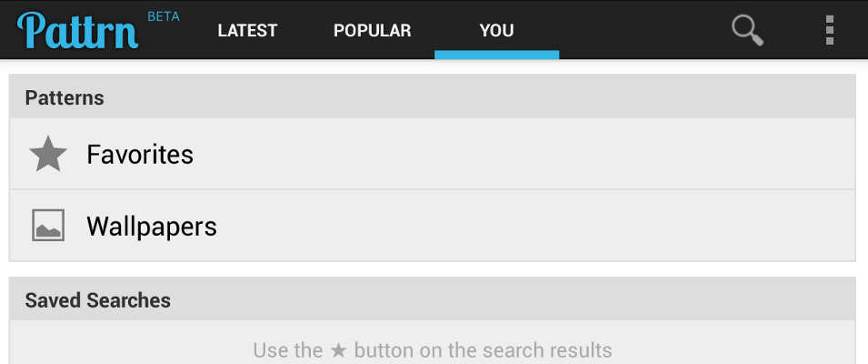Click the Favorites text label
The image size is (868, 364).
pyautogui.click(x=140, y=154)
